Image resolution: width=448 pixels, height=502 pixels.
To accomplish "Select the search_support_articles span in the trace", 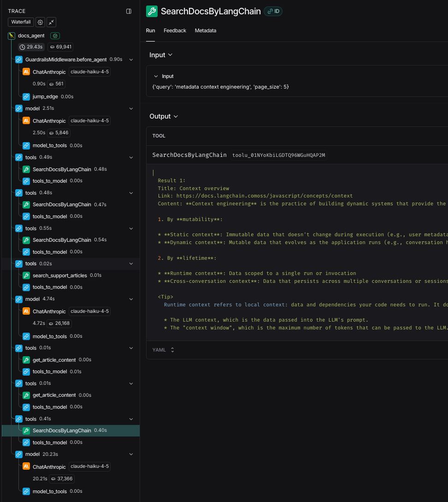I will 59,275.
